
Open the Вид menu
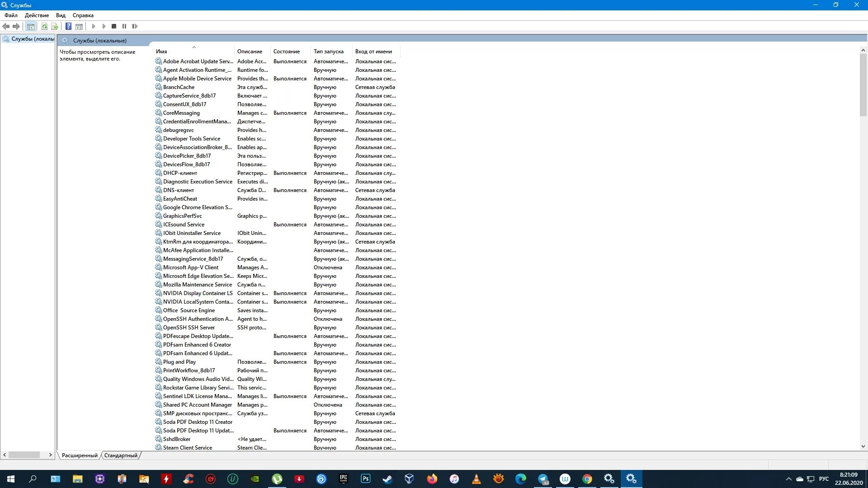pyautogui.click(x=61, y=15)
